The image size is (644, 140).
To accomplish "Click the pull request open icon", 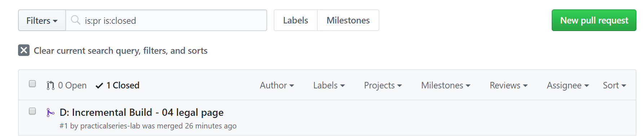I will point(50,86).
